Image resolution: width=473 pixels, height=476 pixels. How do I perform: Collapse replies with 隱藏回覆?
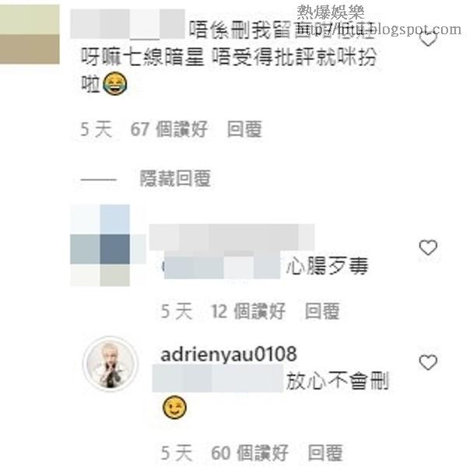click(175, 178)
